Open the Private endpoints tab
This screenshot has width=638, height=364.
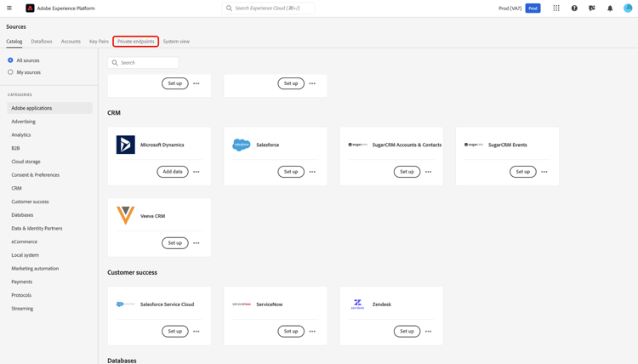pos(136,42)
